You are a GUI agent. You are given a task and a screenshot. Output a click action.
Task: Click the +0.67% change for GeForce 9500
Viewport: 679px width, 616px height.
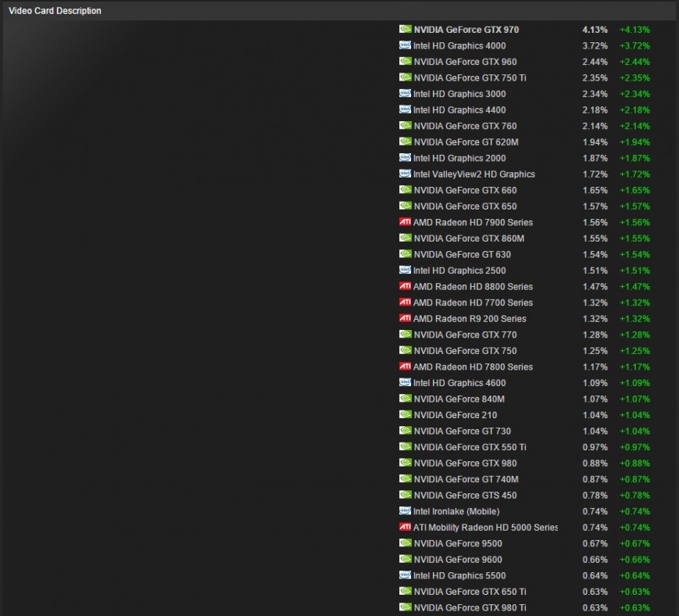coord(634,543)
